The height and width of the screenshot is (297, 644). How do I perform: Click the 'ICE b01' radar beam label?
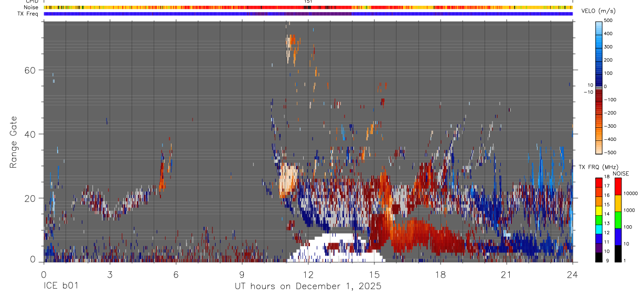coord(61,287)
